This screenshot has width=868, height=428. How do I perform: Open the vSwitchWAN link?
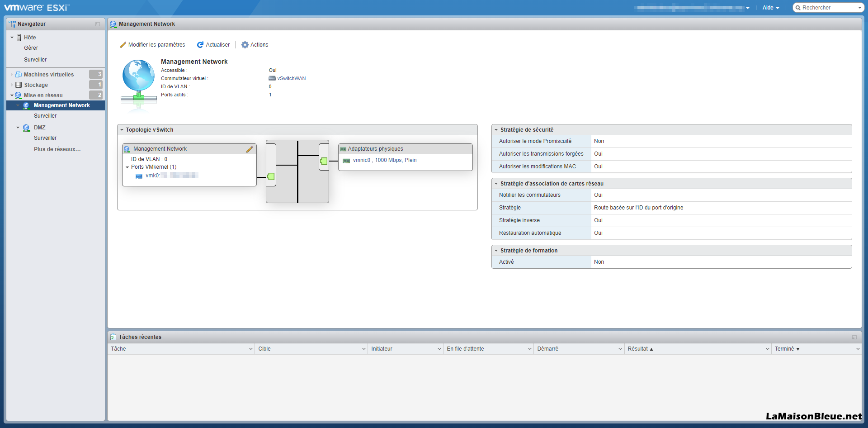[x=292, y=78]
